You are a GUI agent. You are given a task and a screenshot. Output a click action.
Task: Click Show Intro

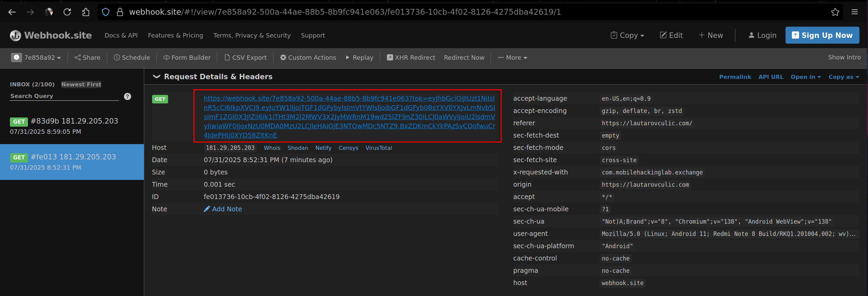pyautogui.click(x=844, y=57)
